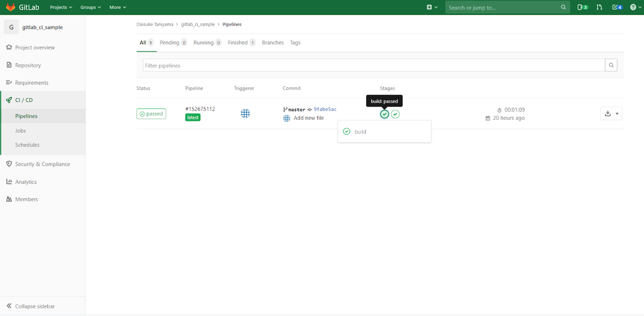The height and width of the screenshot is (316, 644).
Task: Open the merge requests icon in navbar
Action: [599, 8]
